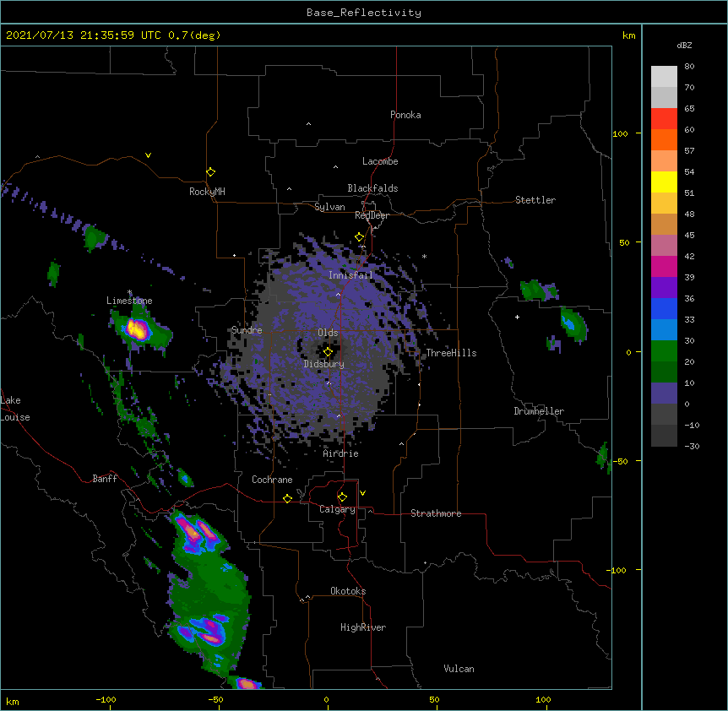Image resolution: width=728 pixels, height=711 pixels.
Task: Click the Blackfalds city label
Action: click(x=372, y=188)
